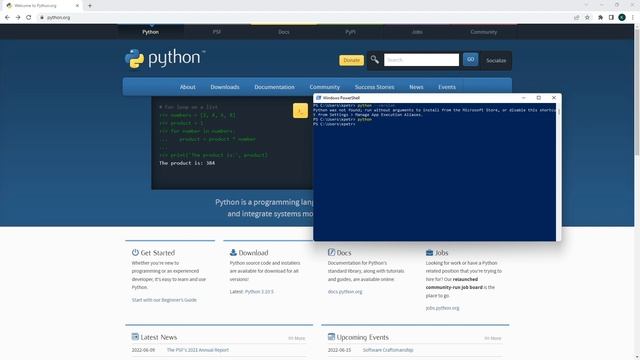Click the Python logo
This screenshot has height=360, width=640.
click(164, 58)
